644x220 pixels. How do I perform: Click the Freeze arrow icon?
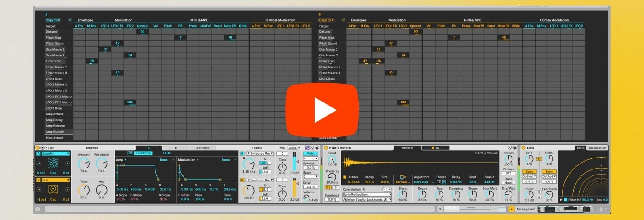439,182
